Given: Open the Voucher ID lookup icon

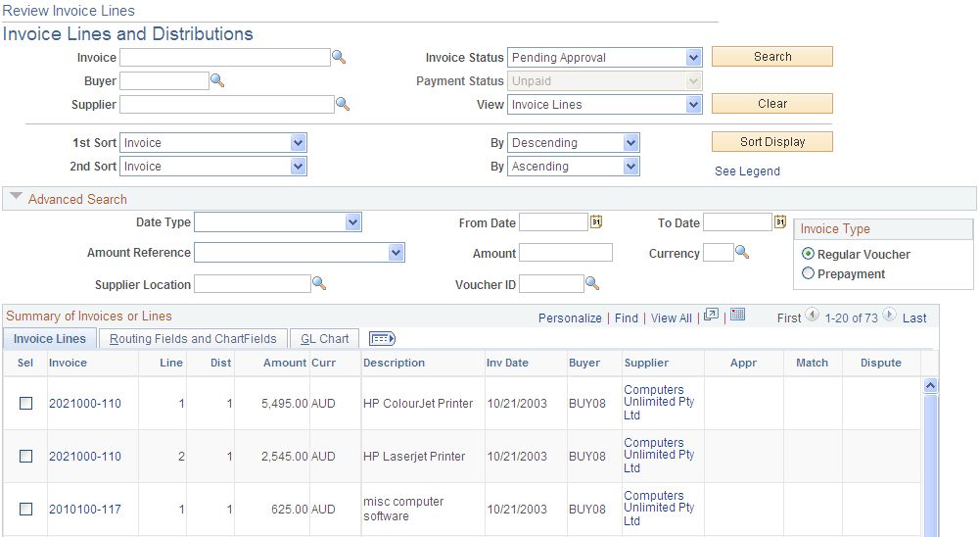Looking at the screenshot, I should (592, 283).
